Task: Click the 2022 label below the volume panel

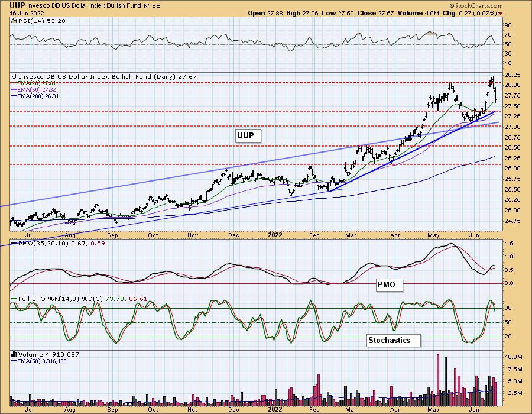Action: click(275, 410)
